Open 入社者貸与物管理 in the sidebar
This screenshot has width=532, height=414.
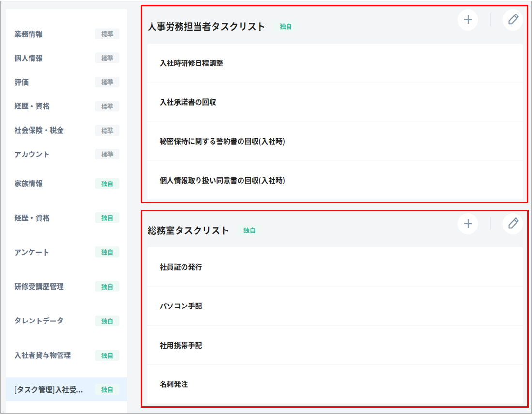click(43, 355)
